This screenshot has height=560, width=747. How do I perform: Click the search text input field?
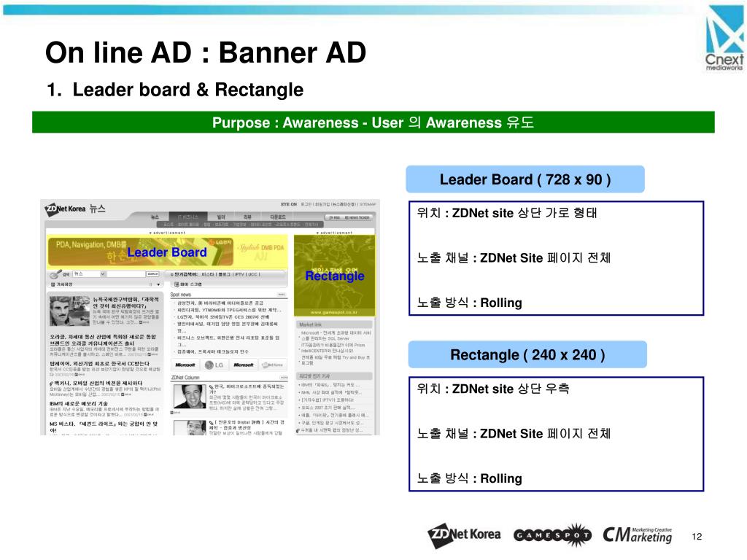click(125, 274)
